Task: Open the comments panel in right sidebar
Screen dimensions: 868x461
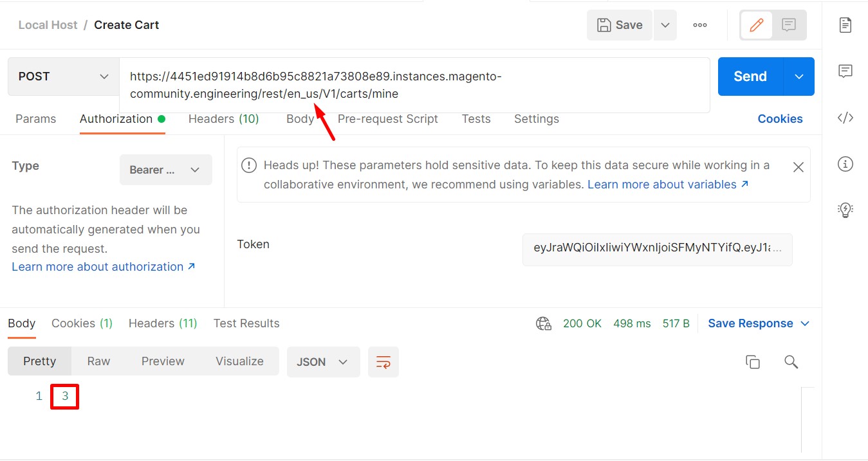Action: [844, 71]
